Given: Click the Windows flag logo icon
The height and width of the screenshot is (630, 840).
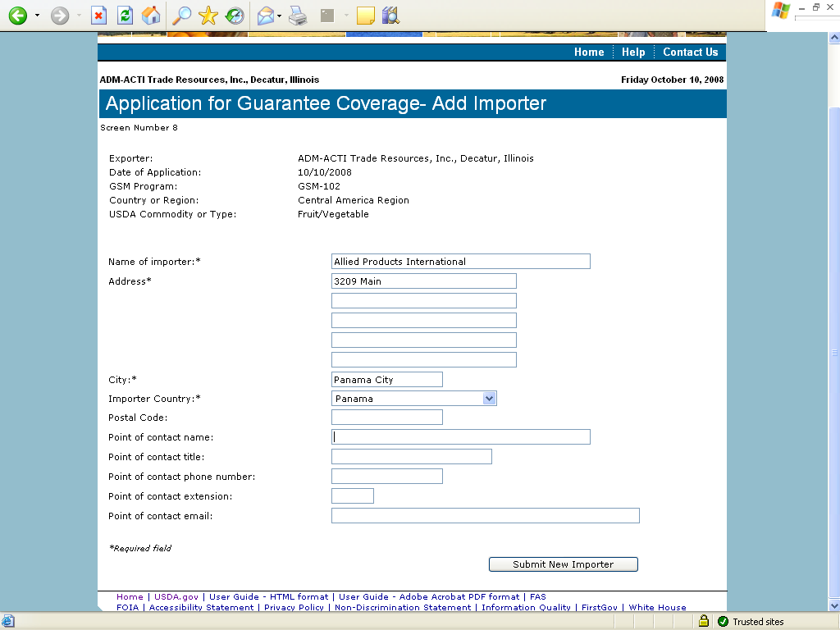Looking at the screenshot, I should pos(781,11).
